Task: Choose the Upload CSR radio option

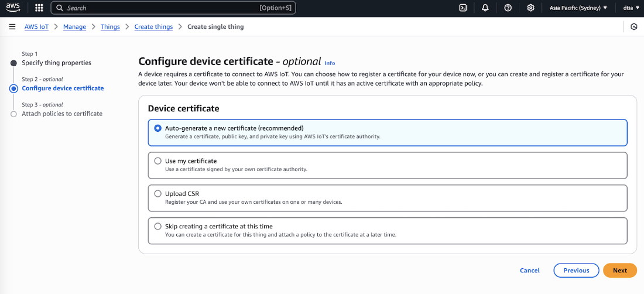Action: [x=157, y=194]
